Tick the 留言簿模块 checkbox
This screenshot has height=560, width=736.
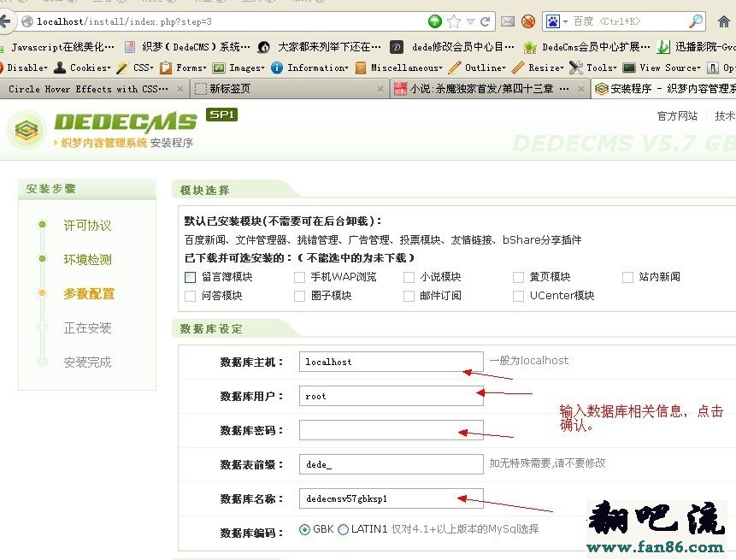[190, 277]
